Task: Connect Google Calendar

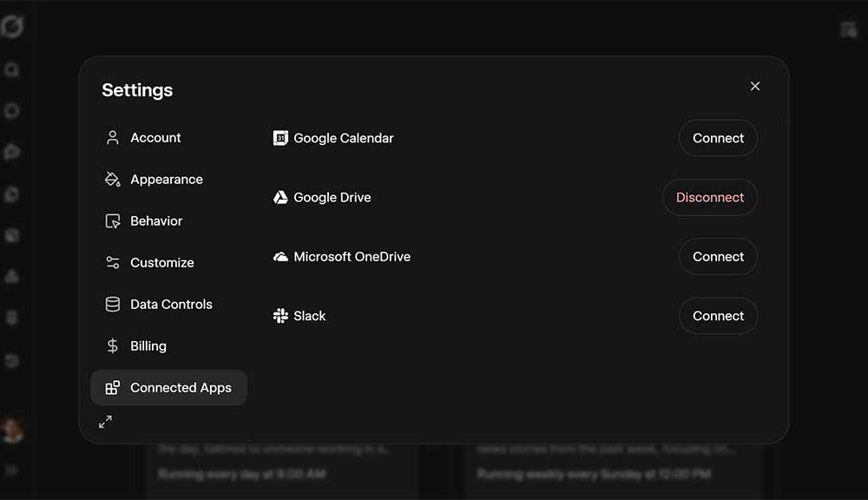Action: 718,138
